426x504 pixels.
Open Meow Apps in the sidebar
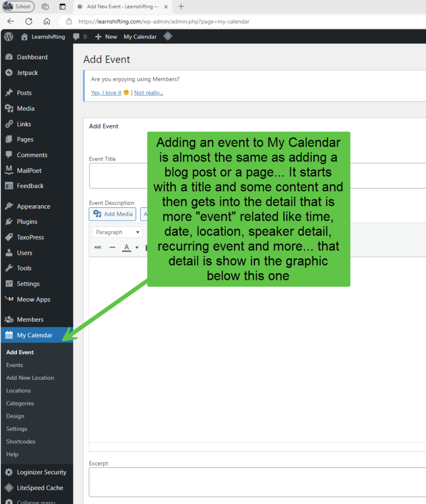[x=36, y=299]
